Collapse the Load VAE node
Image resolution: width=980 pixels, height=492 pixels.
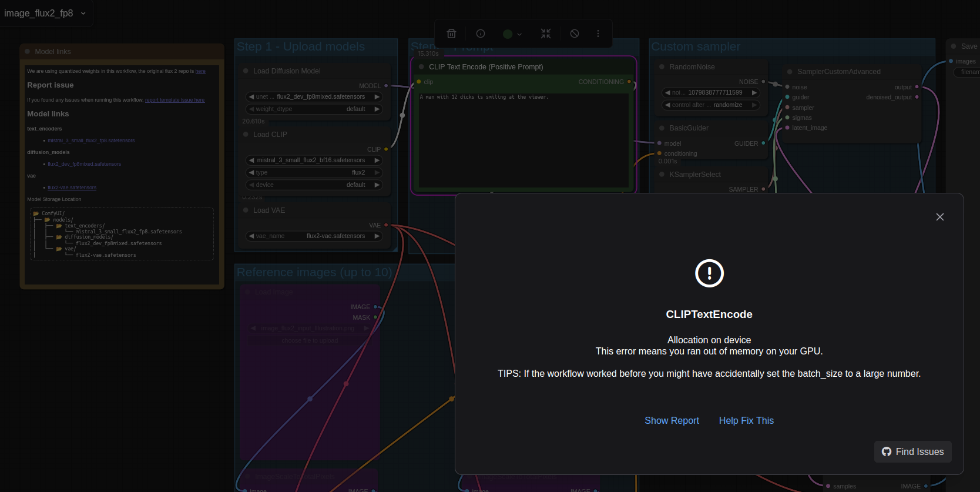246,210
